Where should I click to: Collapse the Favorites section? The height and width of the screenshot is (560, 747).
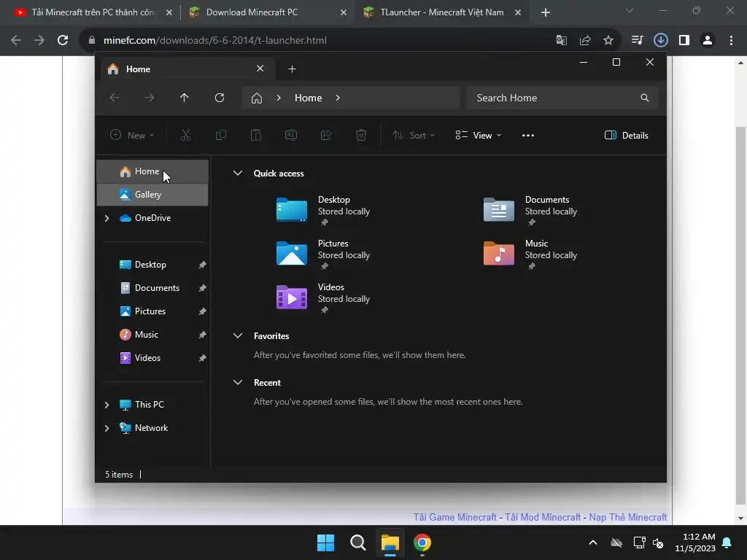click(238, 335)
